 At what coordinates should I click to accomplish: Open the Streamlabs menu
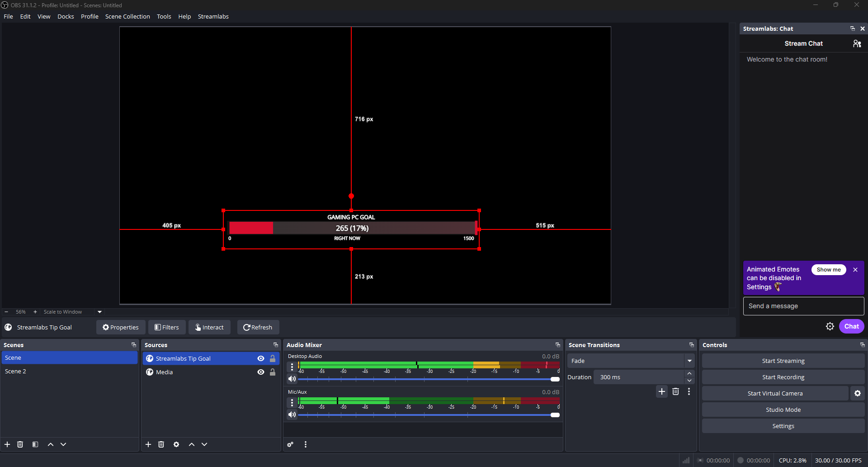pos(213,16)
